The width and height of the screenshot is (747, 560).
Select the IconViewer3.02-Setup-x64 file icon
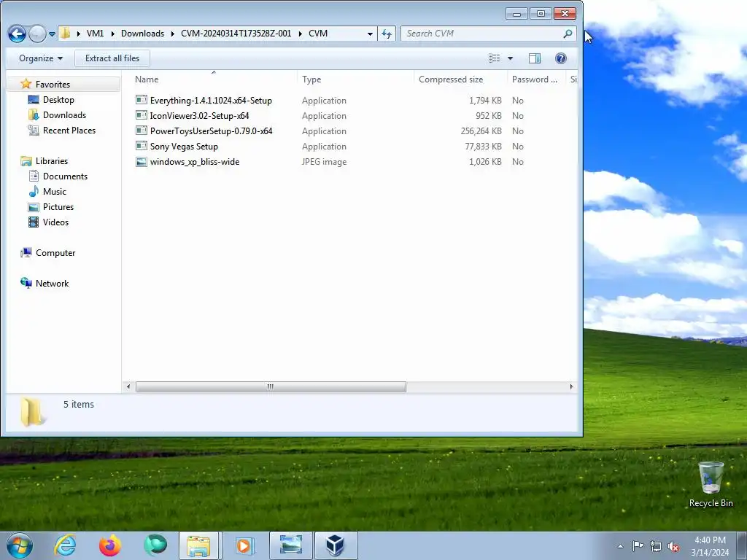(142, 115)
